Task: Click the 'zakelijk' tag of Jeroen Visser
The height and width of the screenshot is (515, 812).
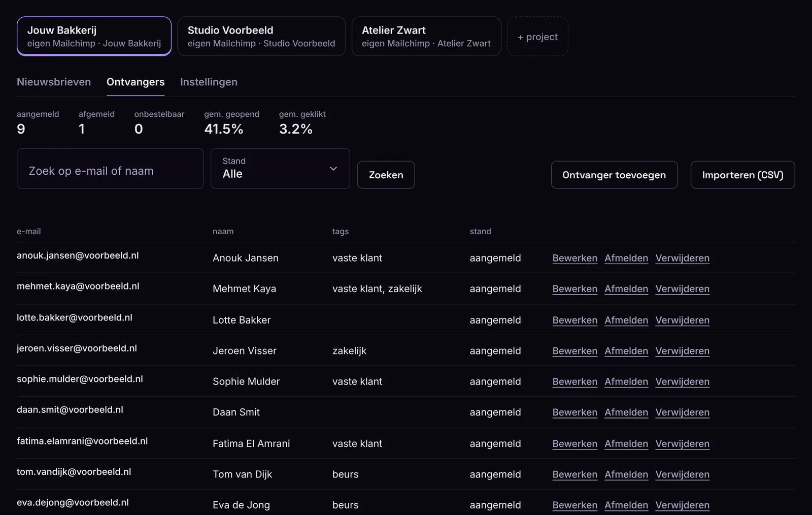Action: (349, 350)
